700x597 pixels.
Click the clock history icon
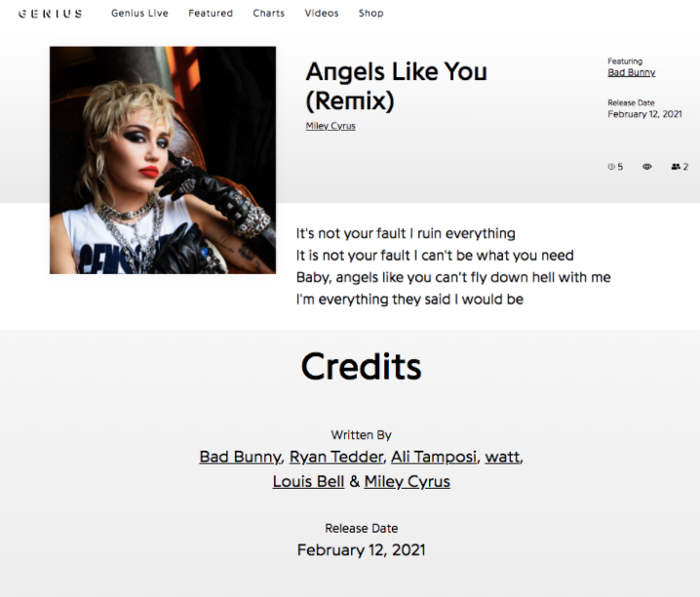tap(611, 167)
